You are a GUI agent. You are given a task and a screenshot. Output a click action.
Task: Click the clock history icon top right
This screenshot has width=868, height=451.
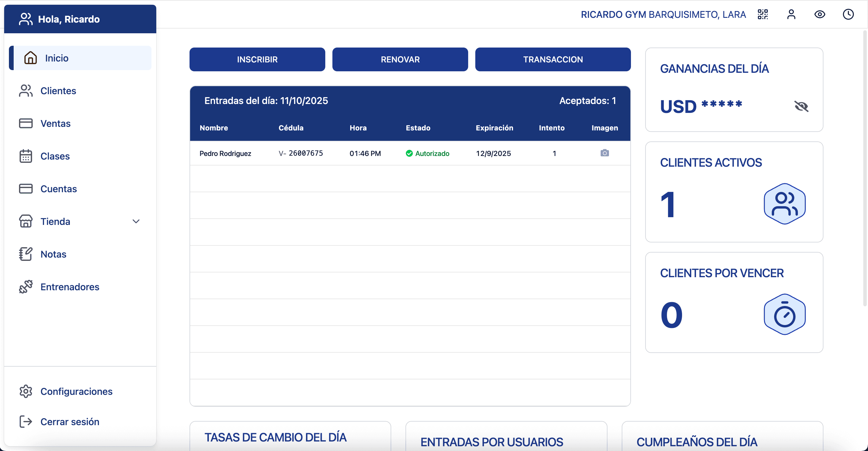click(848, 15)
